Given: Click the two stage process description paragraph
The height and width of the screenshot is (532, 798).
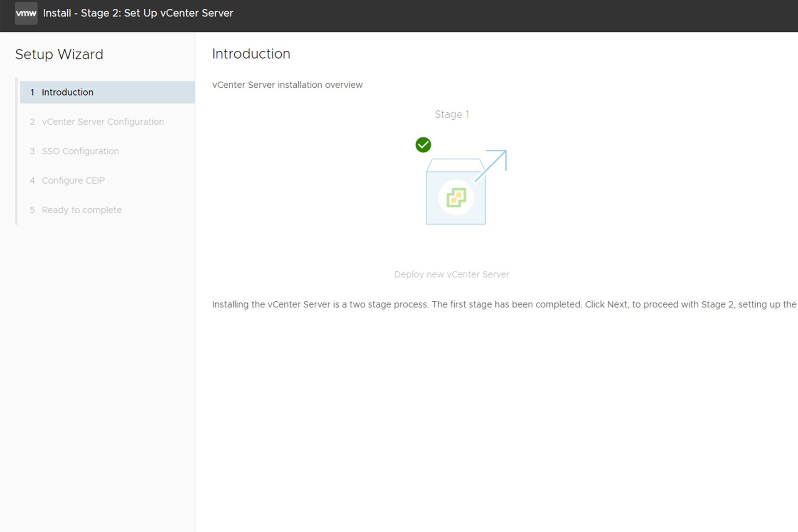Looking at the screenshot, I should (505, 304).
